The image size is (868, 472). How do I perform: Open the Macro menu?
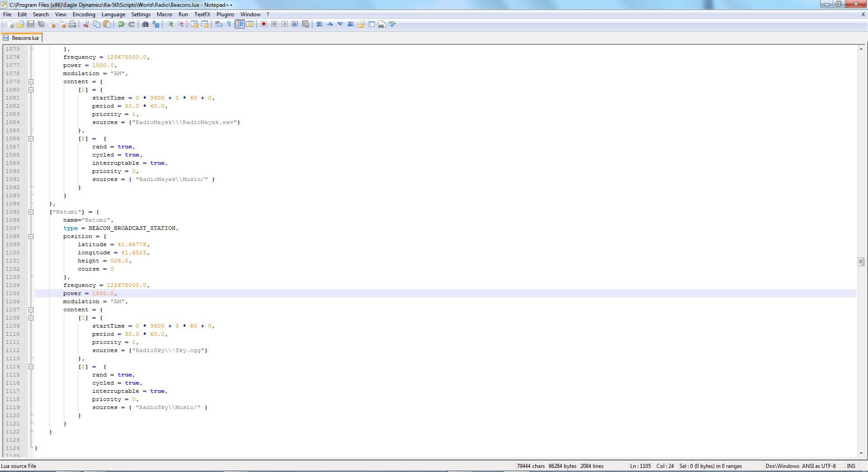[165, 14]
